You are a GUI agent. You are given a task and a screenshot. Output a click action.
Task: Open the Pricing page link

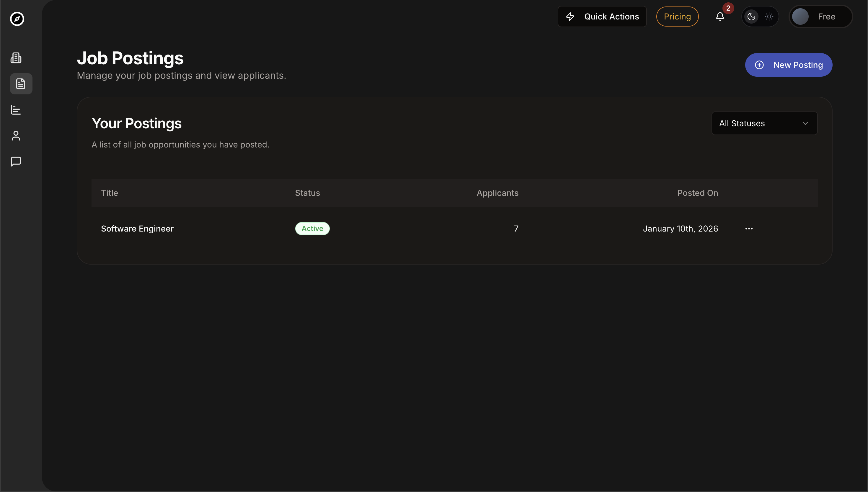click(x=677, y=17)
